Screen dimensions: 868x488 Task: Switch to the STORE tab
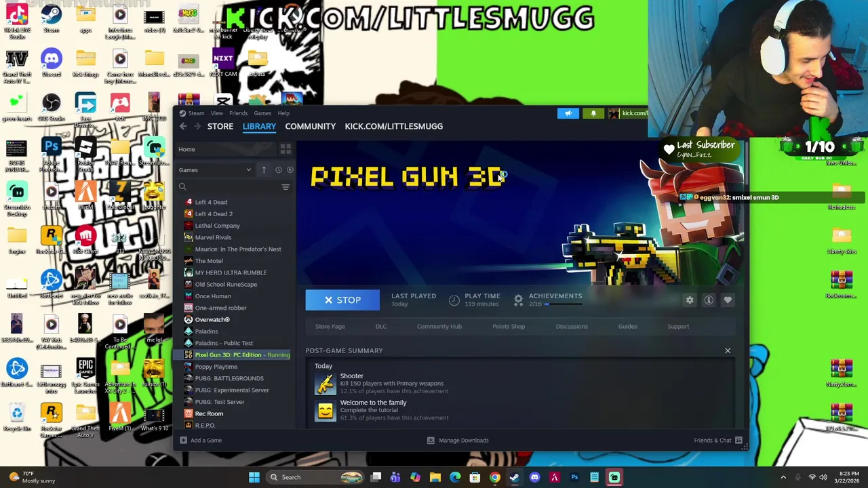pyautogui.click(x=220, y=126)
